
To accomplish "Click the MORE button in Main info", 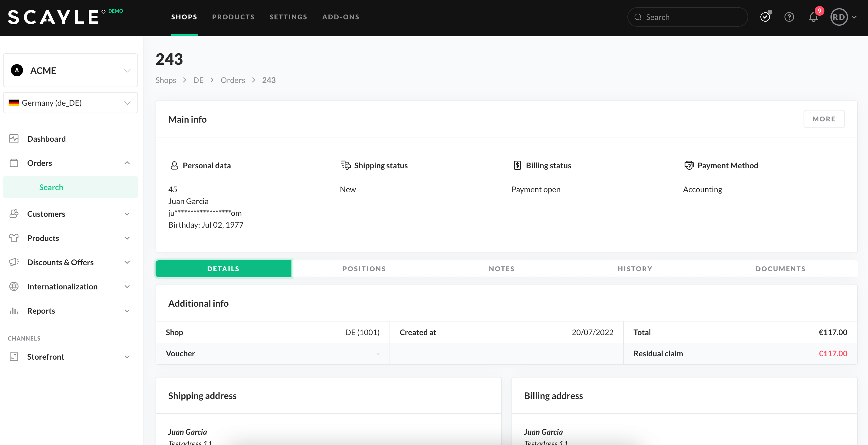I will point(824,119).
